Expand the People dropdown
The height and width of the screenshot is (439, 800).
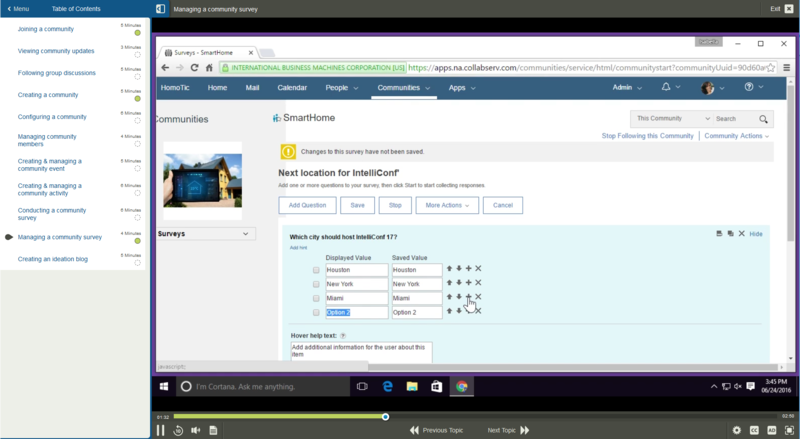pyautogui.click(x=342, y=88)
